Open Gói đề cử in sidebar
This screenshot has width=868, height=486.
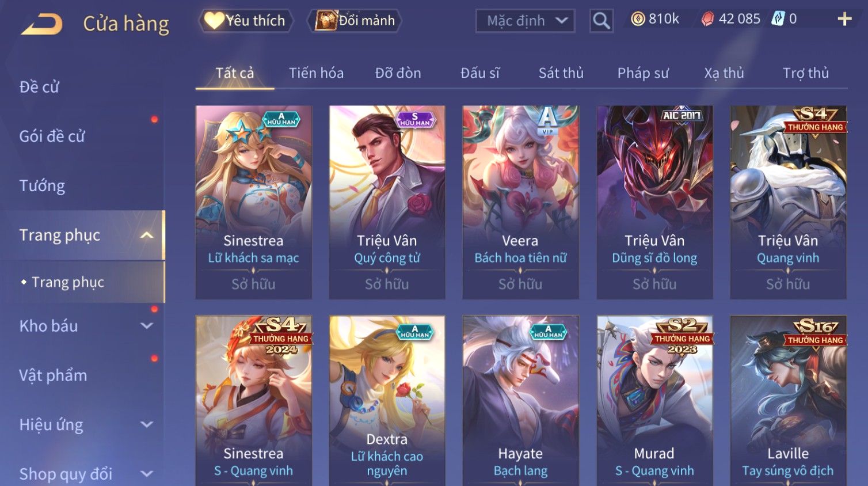[x=52, y=136]
